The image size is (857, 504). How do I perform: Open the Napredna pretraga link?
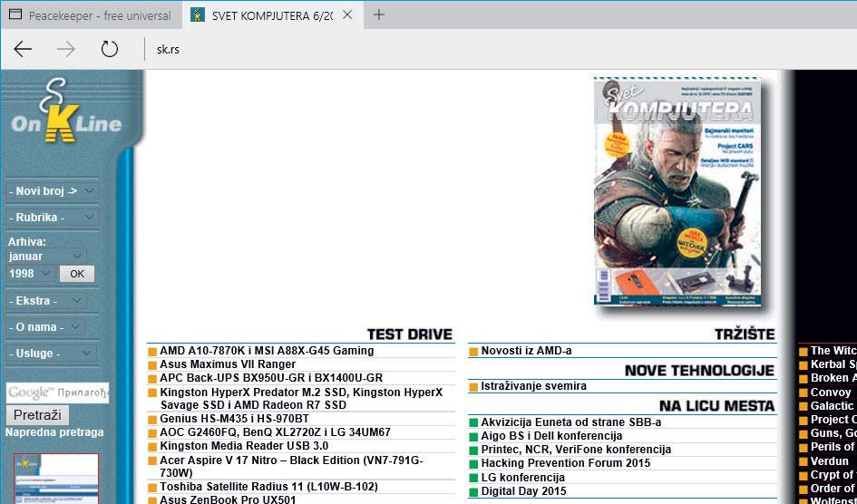click(x=54, y=432)
